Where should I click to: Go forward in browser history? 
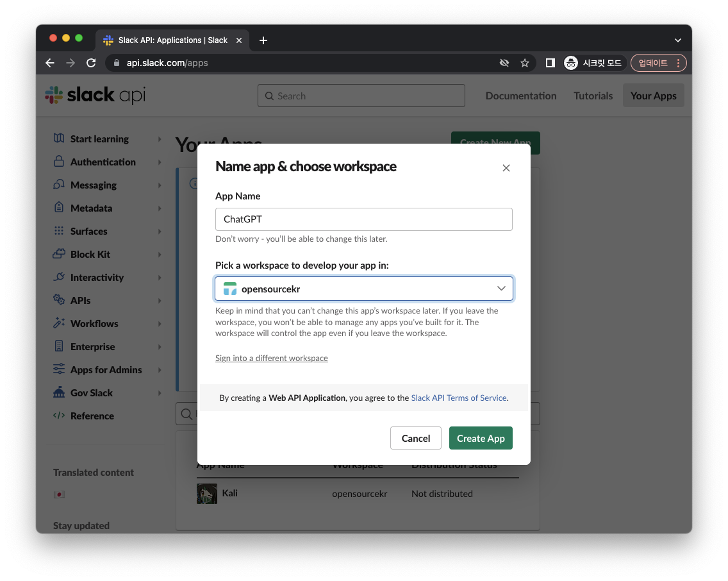point(70,63)
